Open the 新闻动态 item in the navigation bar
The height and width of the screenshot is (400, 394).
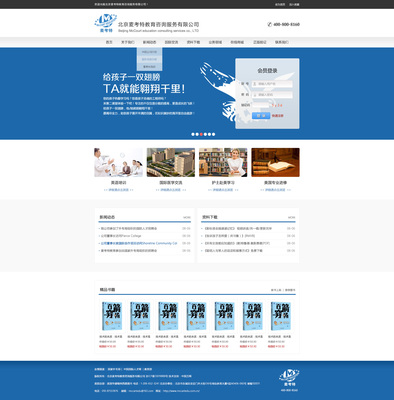149,42
